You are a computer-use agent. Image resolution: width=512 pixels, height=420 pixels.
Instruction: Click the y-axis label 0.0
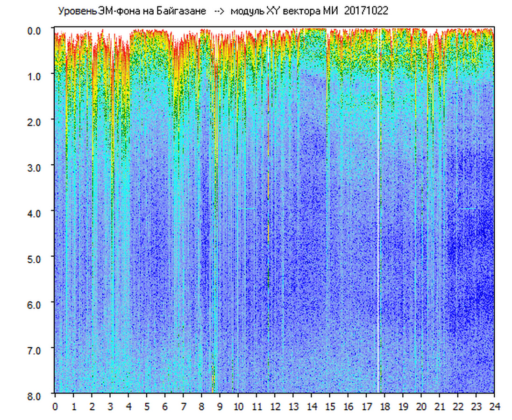coord(36,30)
